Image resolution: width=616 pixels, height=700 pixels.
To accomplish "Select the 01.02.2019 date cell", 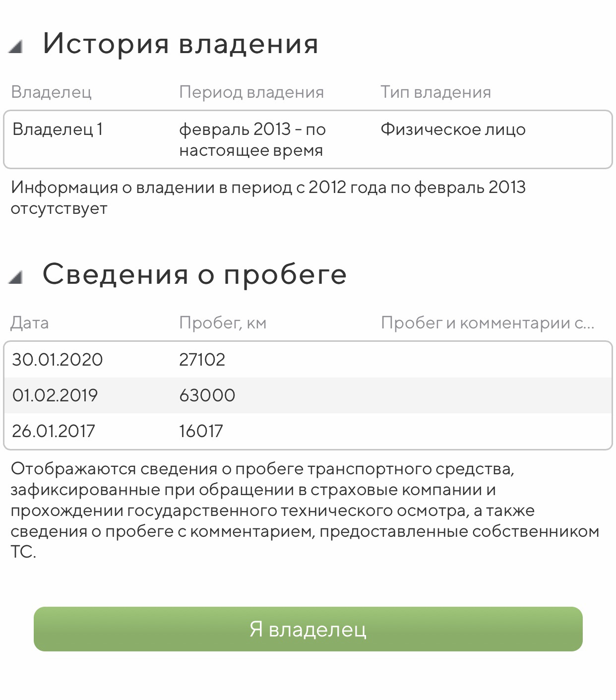I will (x=55, y=395).
